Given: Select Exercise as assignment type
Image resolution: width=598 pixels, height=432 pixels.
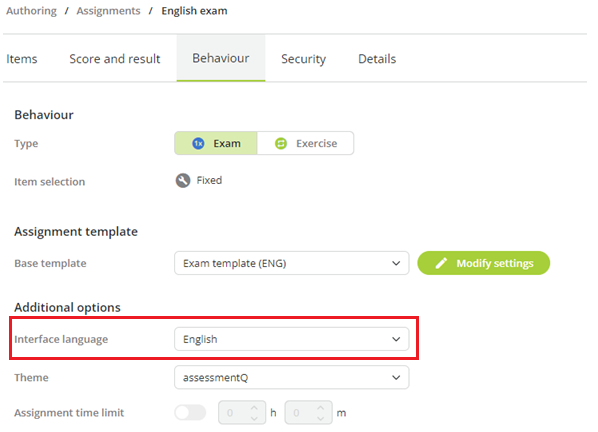Looking at the screenshot, I should pyautogui.click(x=305, y=143).
